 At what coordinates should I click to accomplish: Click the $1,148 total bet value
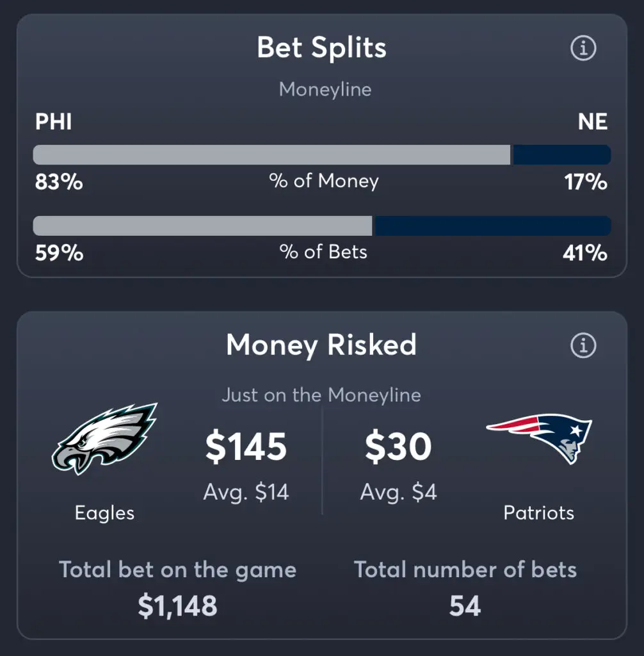click(178, 606)
